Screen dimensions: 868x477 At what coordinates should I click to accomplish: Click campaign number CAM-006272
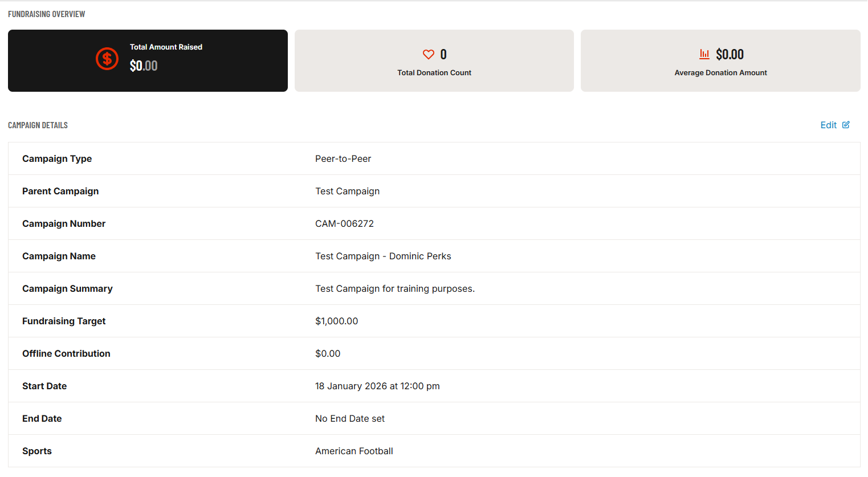pyautogui.click(x=344, y=224)
